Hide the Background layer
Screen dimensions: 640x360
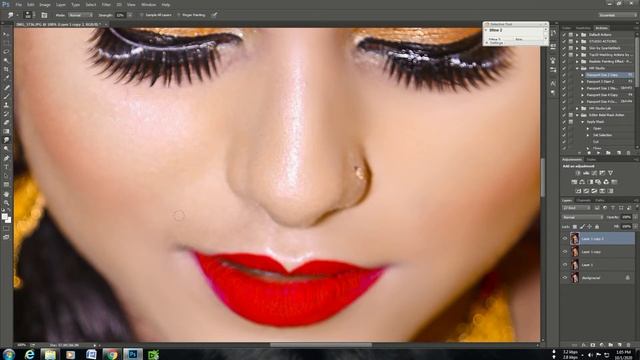(x=564, y=278)
